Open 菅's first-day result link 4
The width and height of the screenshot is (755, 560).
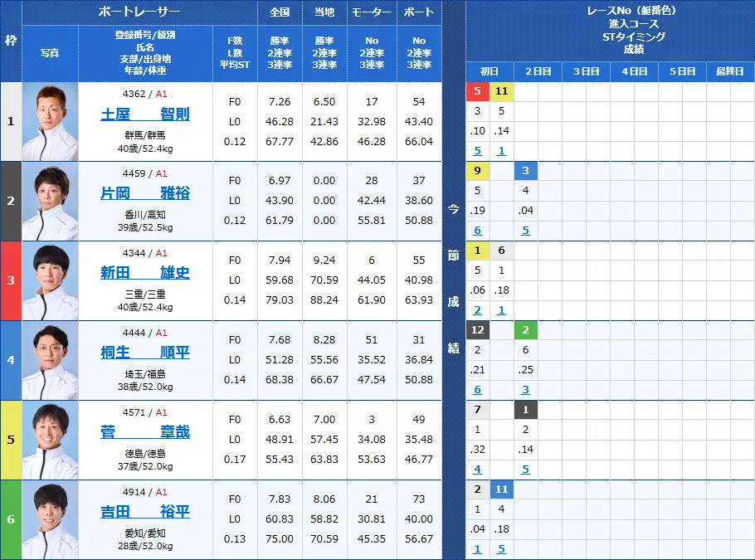tap(477, 469)
